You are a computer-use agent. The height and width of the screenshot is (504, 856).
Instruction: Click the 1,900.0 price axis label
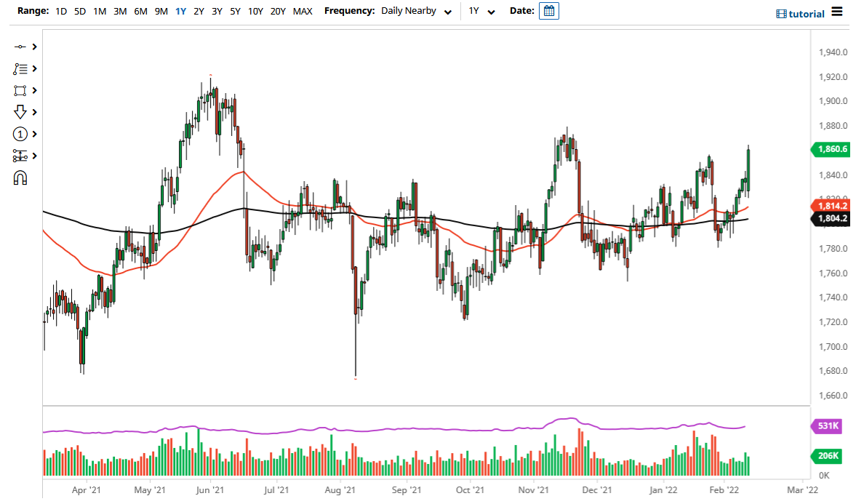coord(833,101)
